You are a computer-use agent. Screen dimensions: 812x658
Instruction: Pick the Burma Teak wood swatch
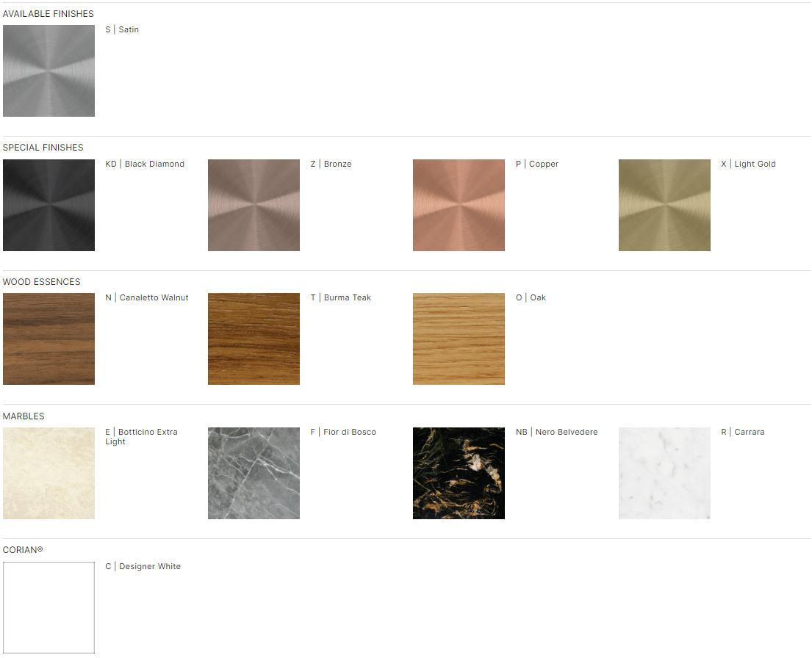(x=254, y=339)
